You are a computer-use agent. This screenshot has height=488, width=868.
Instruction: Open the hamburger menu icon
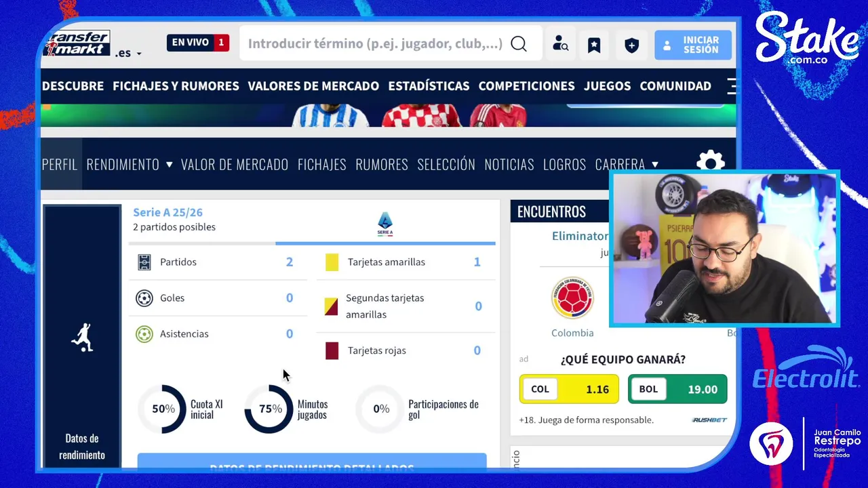pos(731,86)
